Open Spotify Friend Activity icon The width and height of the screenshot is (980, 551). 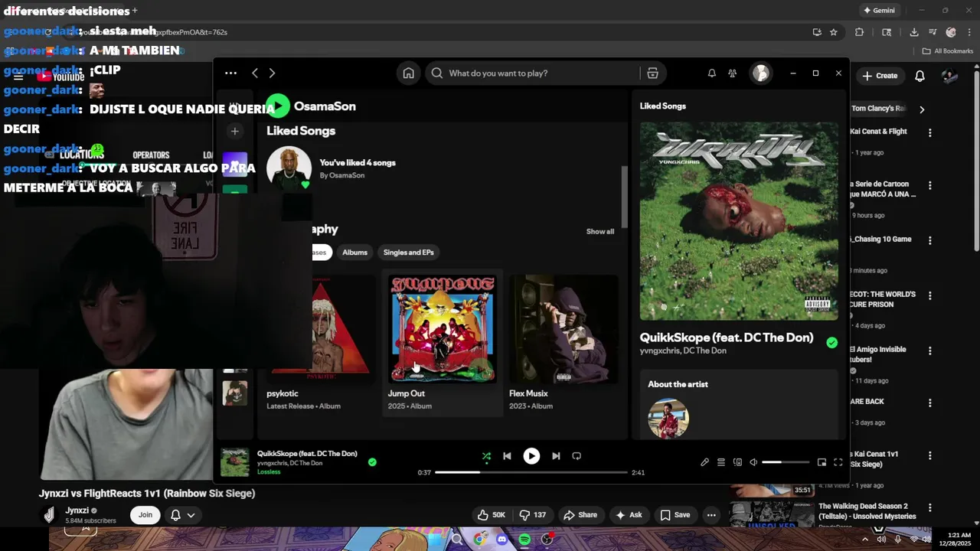733,73
